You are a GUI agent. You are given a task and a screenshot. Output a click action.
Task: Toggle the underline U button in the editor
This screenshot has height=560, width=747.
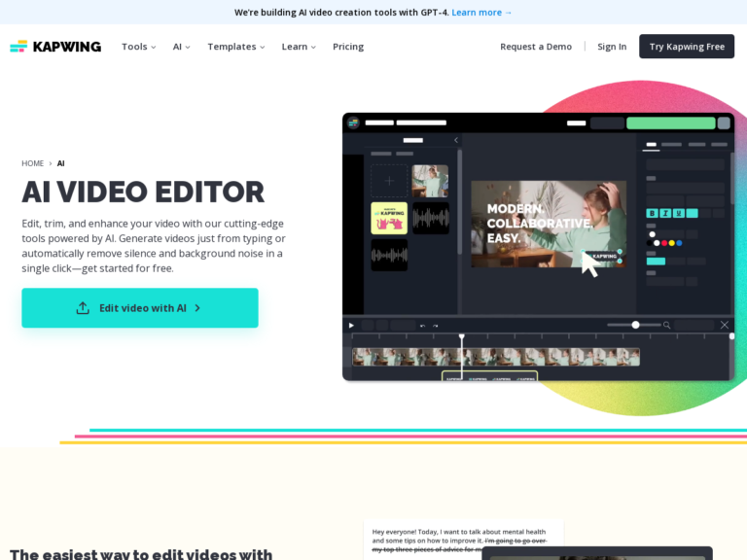pyautogui.click(x=679, y=213)
